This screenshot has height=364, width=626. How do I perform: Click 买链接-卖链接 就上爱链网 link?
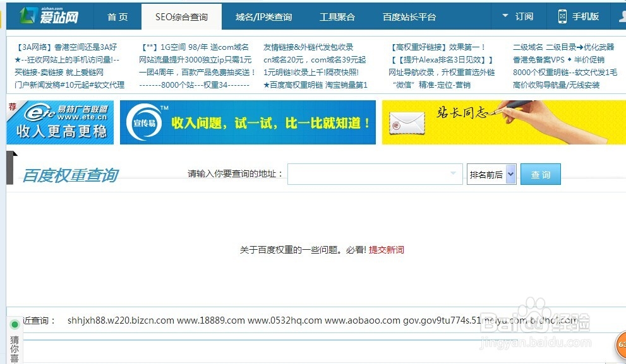click(59, 72)
